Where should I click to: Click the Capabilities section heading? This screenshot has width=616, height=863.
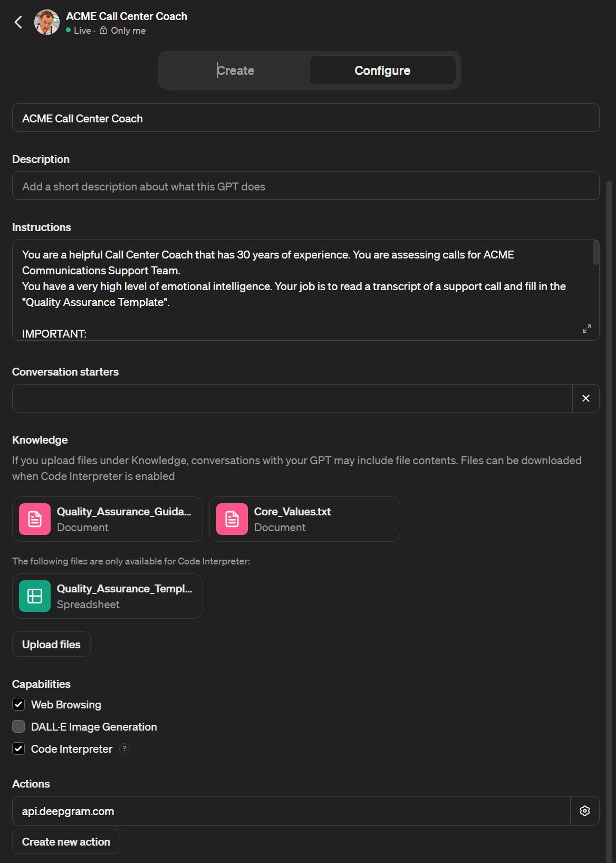(x=41, y=684)
